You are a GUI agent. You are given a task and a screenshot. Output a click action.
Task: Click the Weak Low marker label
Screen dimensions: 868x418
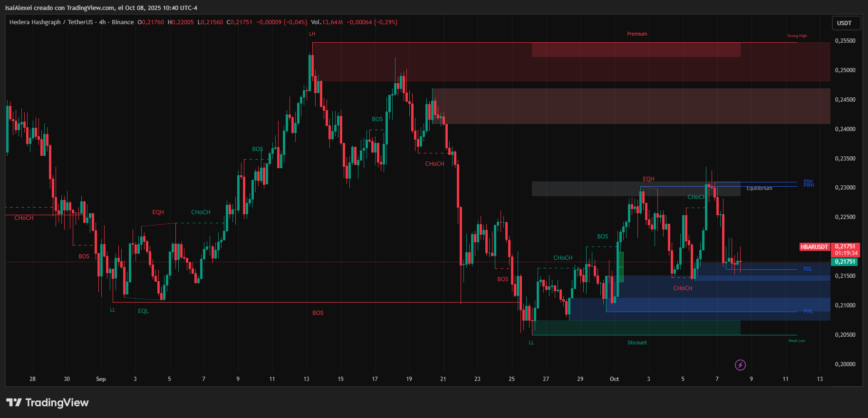click(796, 341)
